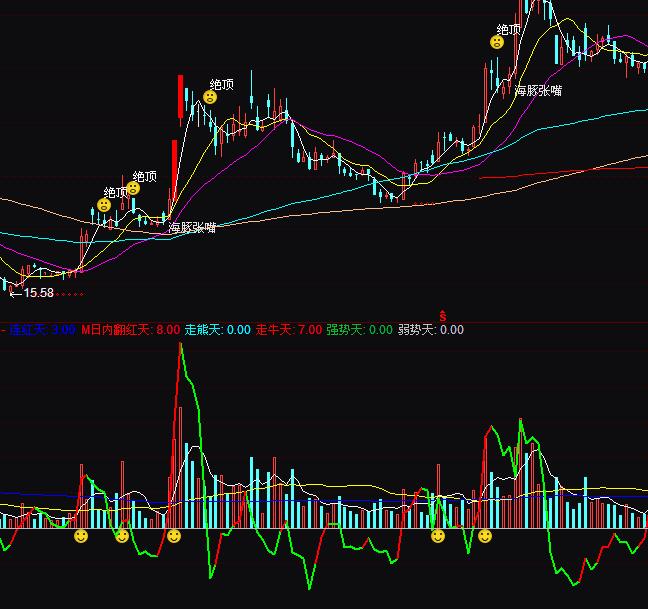Click the right 海豚张嘴 signal label
Viewport: 648px width, 609px height.
(x=538, y=90)
